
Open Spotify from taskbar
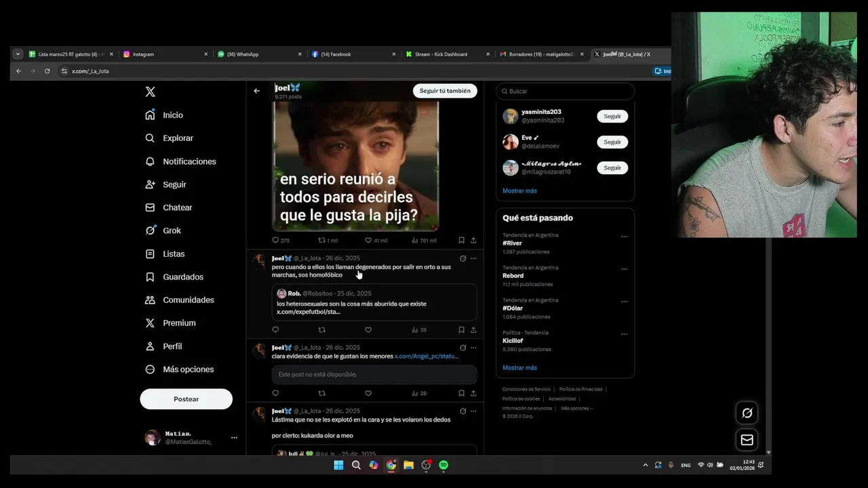(443, 465)
